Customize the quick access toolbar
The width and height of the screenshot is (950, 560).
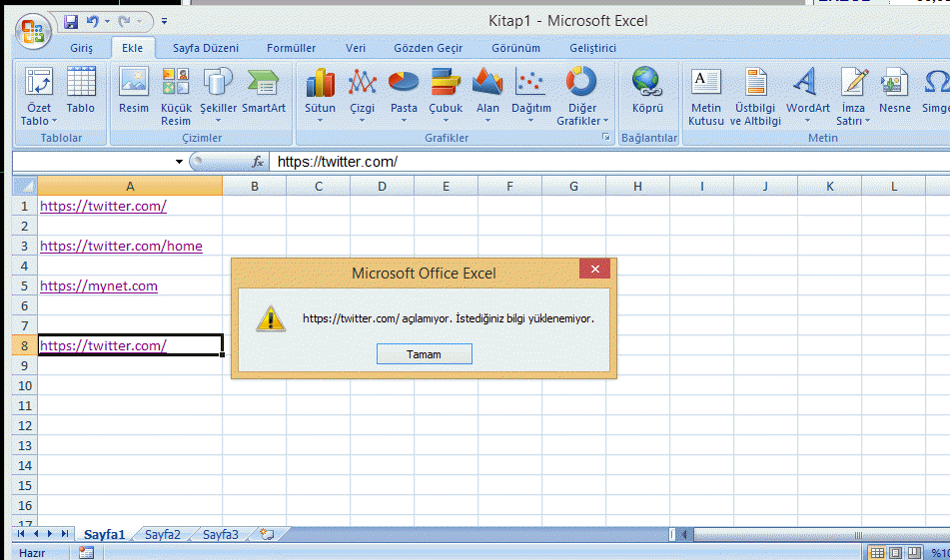[164, 22]
